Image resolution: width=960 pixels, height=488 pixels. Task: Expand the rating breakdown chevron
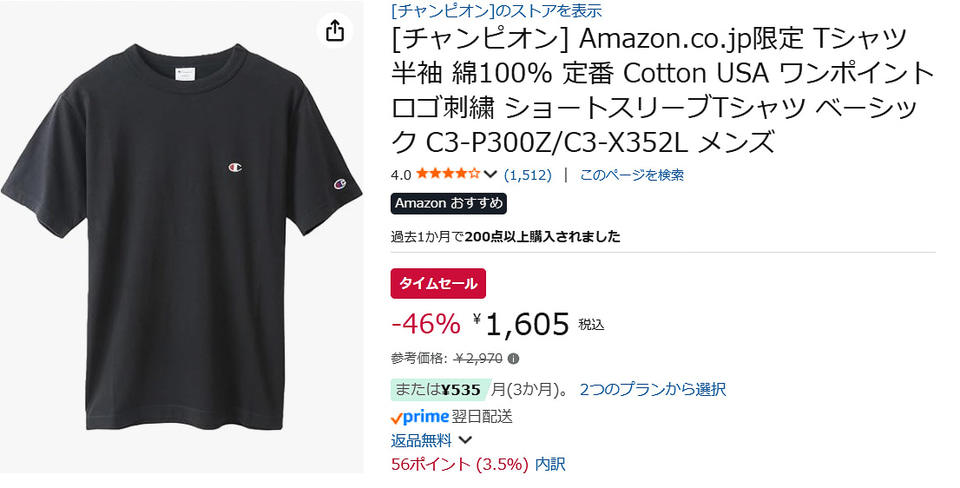(x=490, y=174)
